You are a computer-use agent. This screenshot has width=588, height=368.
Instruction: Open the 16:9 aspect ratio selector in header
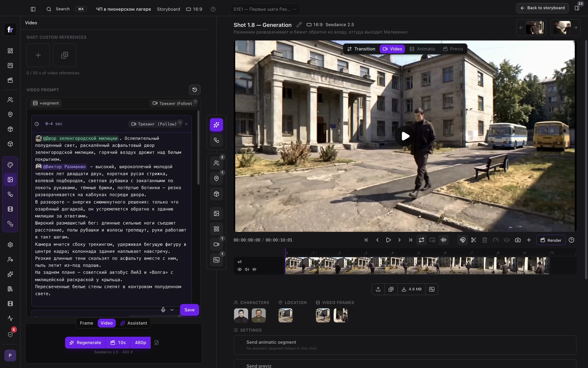(194, 9)
